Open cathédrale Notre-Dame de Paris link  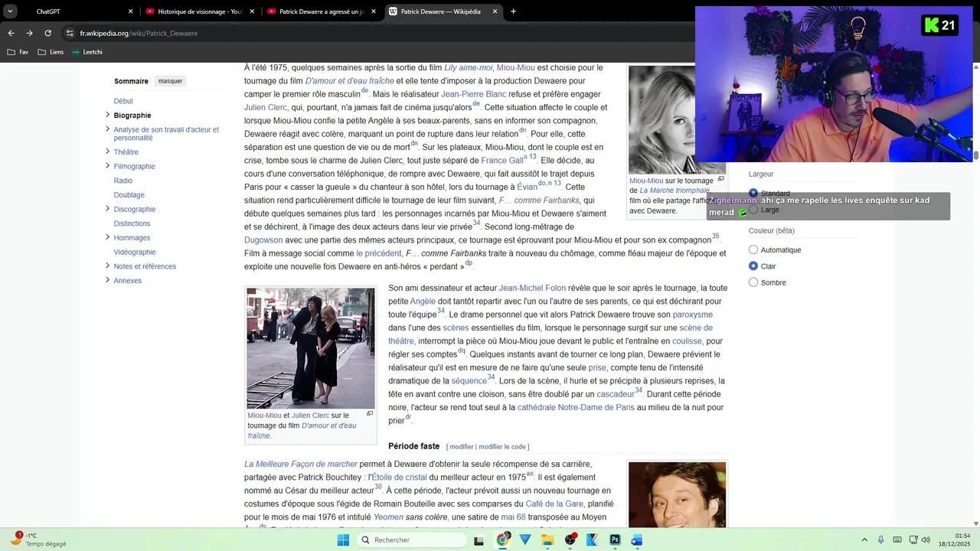click(576, 408)
